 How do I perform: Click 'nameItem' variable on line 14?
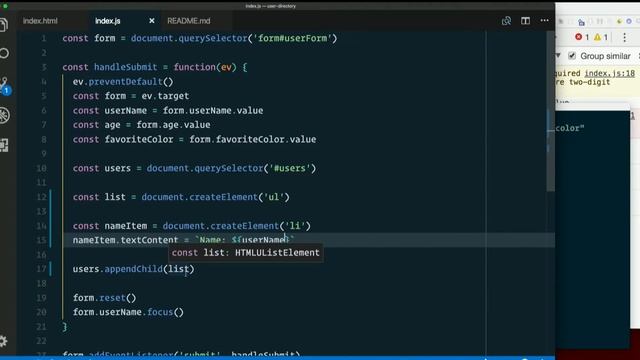pos(125,226)
